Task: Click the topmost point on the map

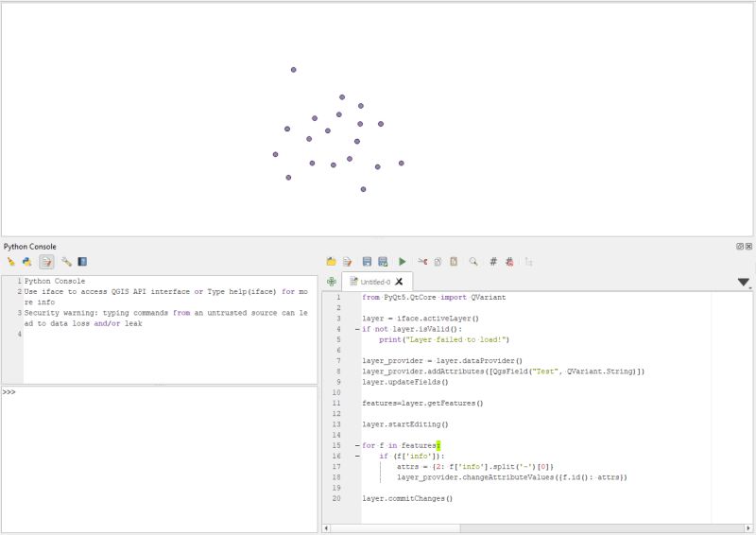Action: 293,70
